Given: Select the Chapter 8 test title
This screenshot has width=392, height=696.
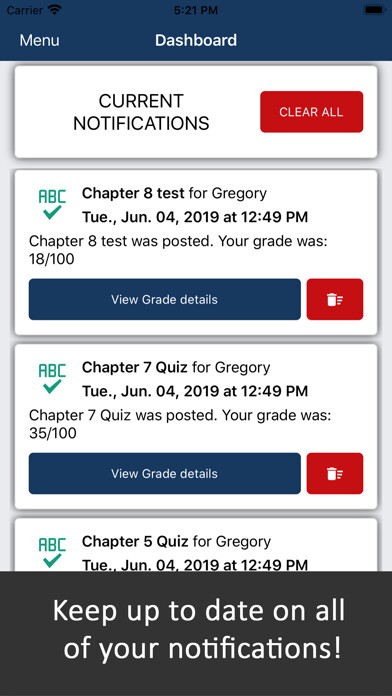Looking at the screenshot, I should coord(133,194).
